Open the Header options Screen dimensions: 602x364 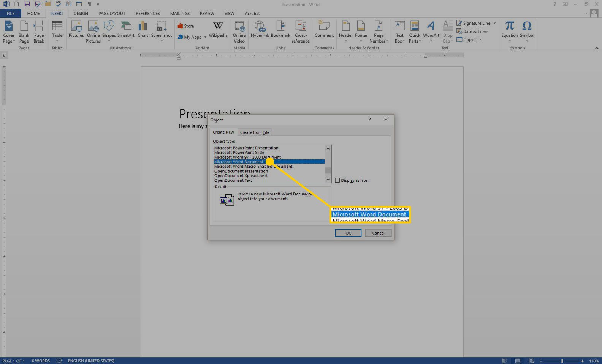[346, 32]
